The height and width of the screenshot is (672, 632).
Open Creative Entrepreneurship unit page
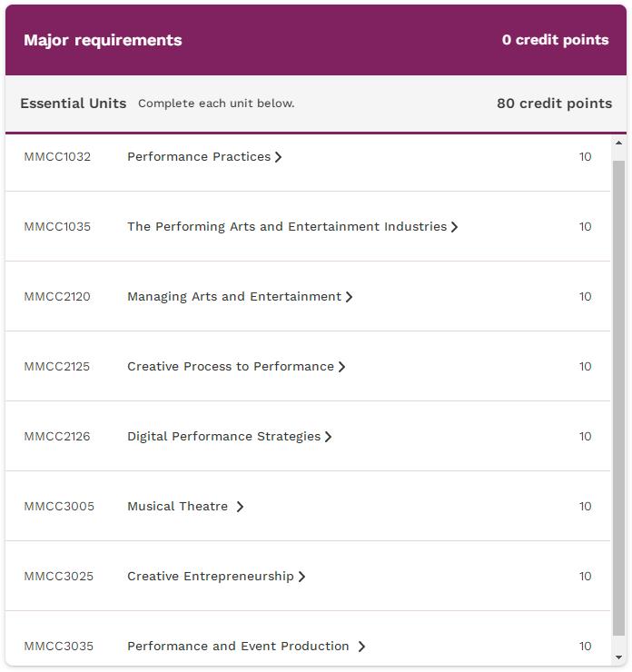click(211, 576)
